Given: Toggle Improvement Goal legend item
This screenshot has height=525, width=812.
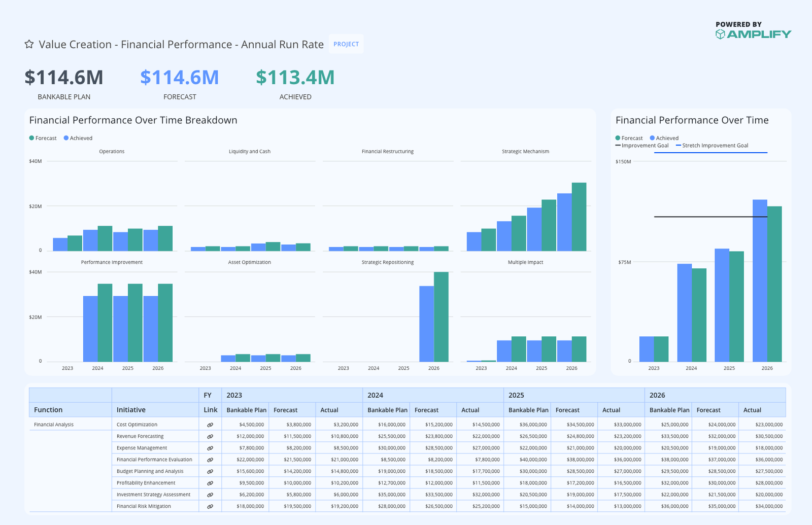Looking at the screenshot, I should 641,146.
